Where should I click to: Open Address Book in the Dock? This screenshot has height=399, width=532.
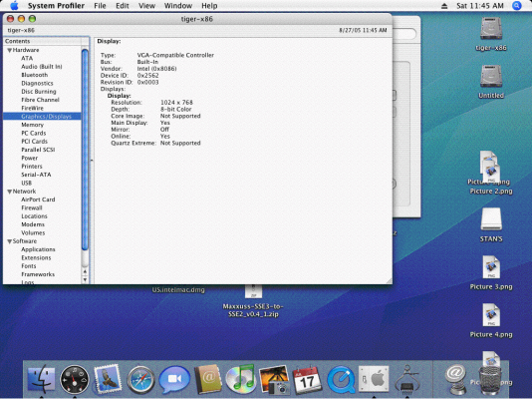coord(207,379)
